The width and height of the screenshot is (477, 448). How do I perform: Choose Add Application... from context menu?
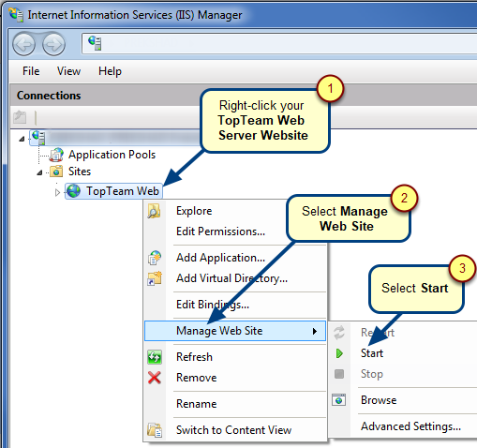click(x=220, y=258)
